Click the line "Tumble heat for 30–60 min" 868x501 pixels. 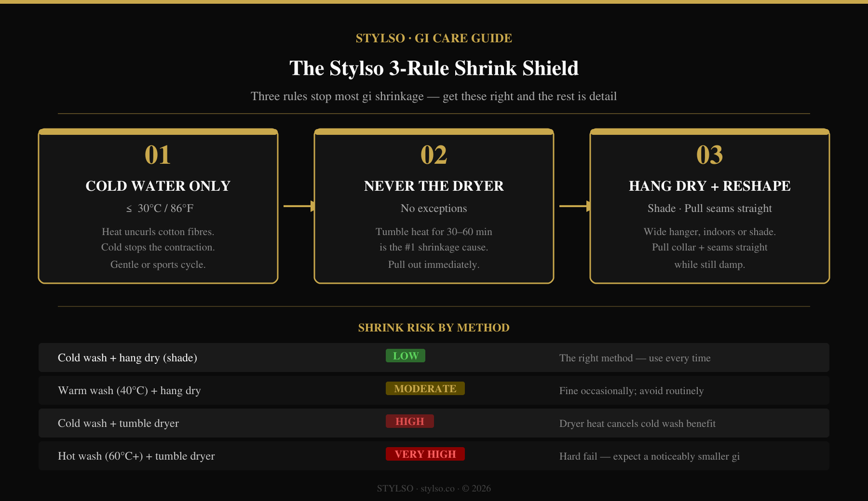[434, 232]
